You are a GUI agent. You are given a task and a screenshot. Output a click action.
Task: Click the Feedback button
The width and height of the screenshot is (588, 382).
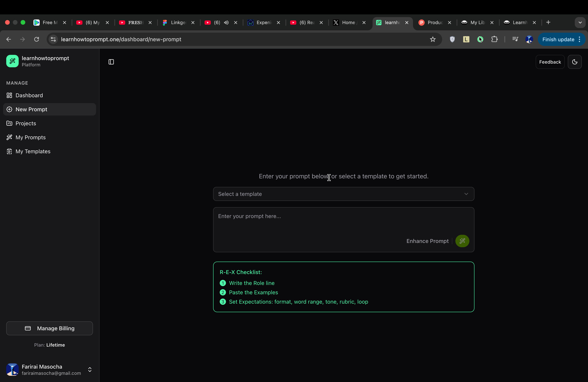pos(550,62)
